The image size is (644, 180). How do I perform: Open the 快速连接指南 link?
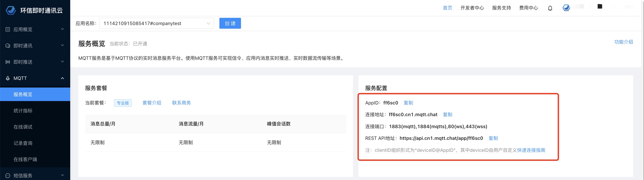point(531,150)
